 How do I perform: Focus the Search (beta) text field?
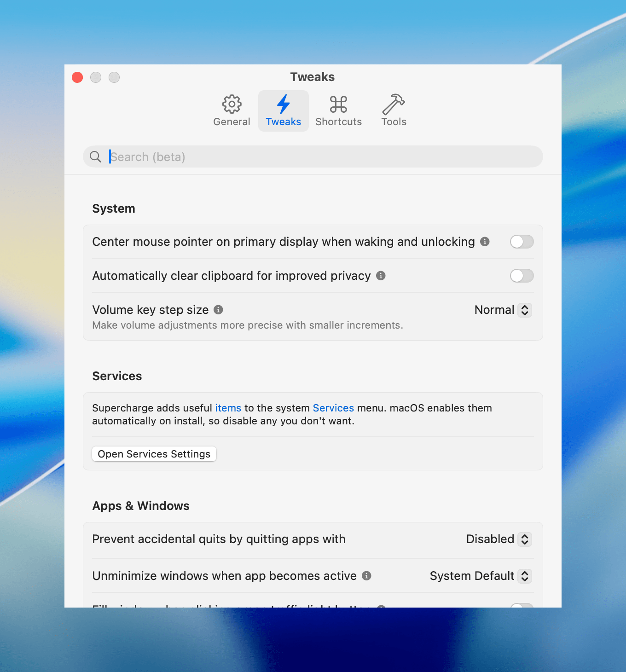point(322,157)
